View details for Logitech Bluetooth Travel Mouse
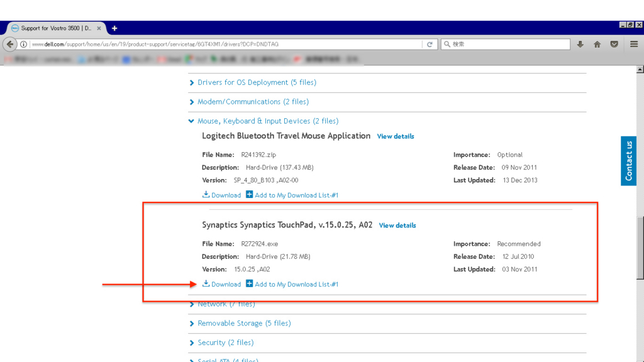Image resolution: width=644 pixels, height=362 pixels. coord(396,136)
